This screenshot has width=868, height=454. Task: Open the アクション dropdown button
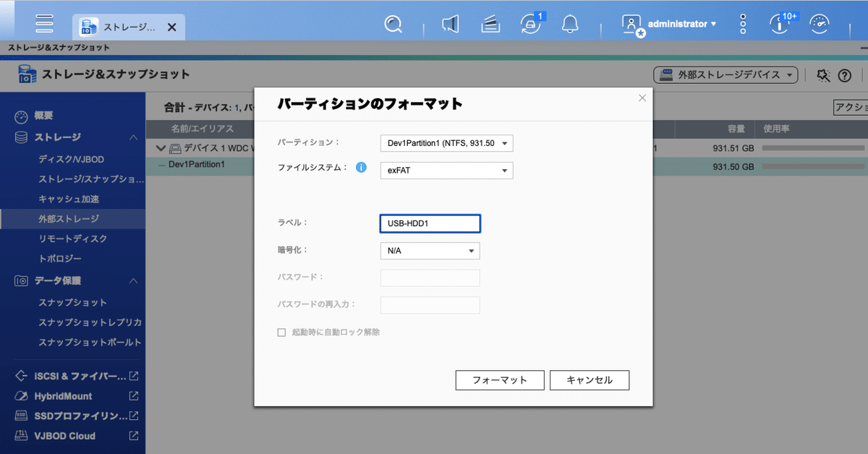pyautogui.click(x=851, y=107)
